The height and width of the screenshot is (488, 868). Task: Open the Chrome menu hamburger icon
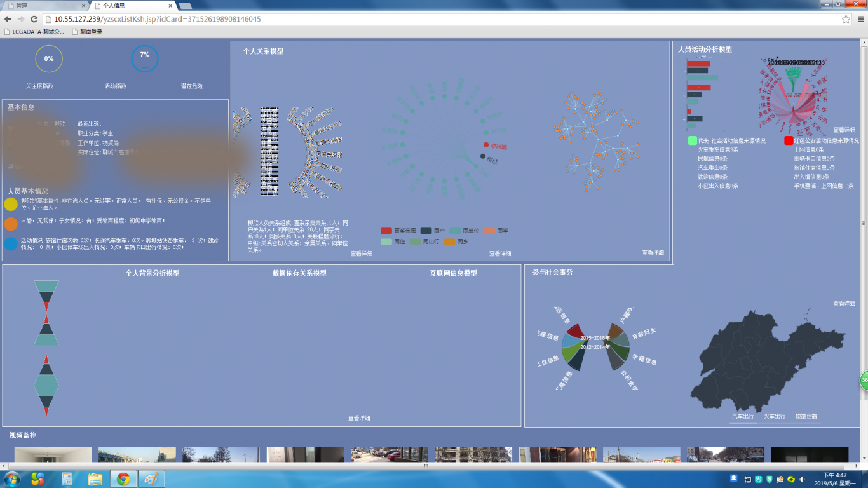click(x=861, y=19)
